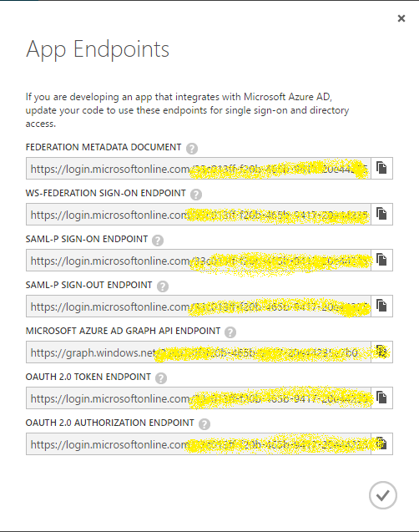Screen dimensions: 419x532
Task: Open help for WS-Federation Sign-On Endpoint
Action: click(x=196, y=195)
